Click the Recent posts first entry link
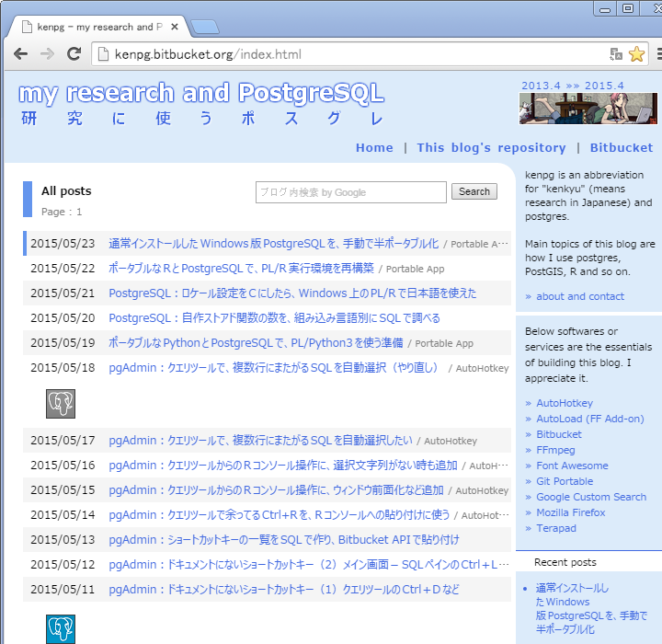This screenshot has width=662, height=644. click(591, 608)
